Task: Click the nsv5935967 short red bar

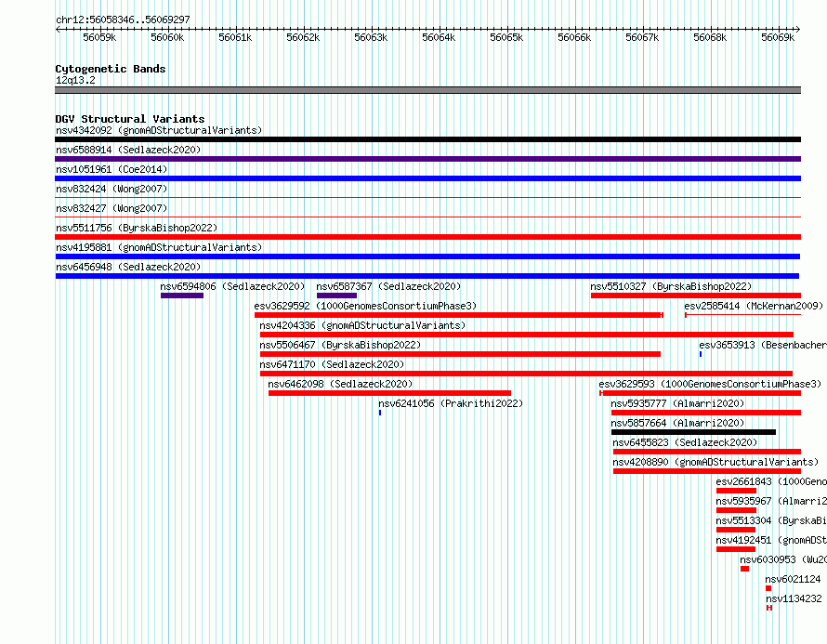Action: click(x=736, y=510)
